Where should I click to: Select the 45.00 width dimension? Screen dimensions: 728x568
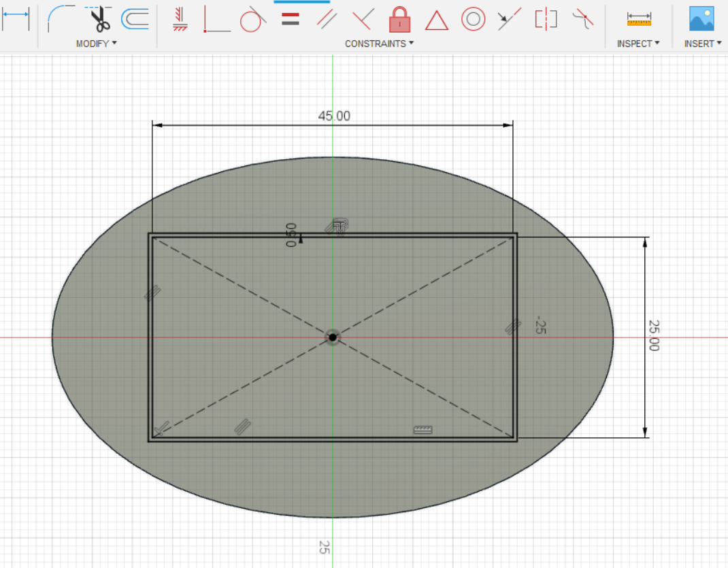[334, 116]
